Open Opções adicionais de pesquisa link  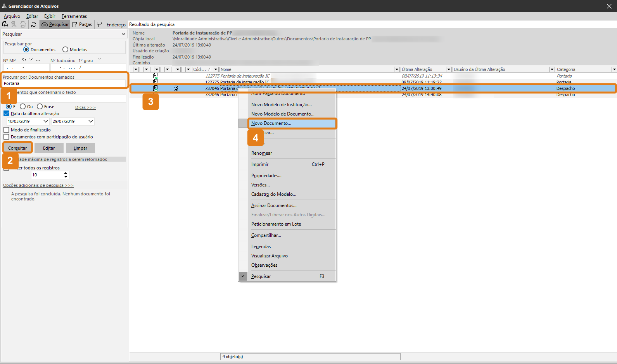click(x=38, y=185)
